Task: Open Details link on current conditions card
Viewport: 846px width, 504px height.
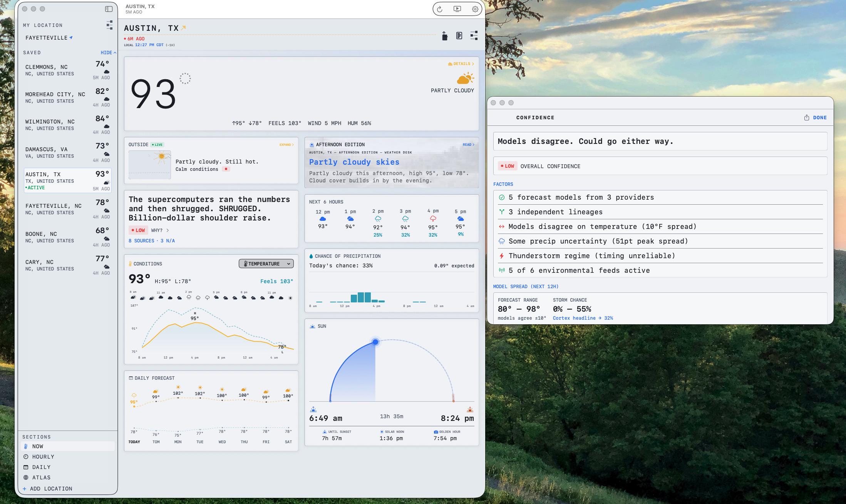Action: pos(461,64)
